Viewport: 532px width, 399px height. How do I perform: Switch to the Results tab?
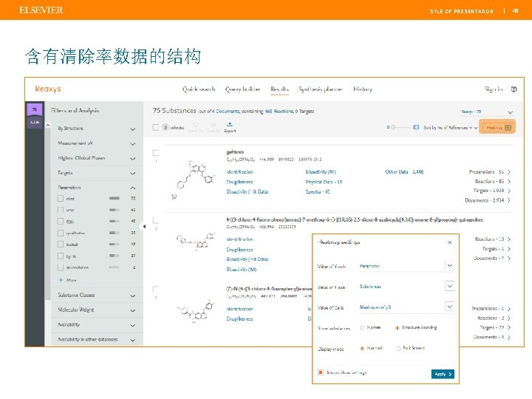pyautogui.click(x=279, y=89)
